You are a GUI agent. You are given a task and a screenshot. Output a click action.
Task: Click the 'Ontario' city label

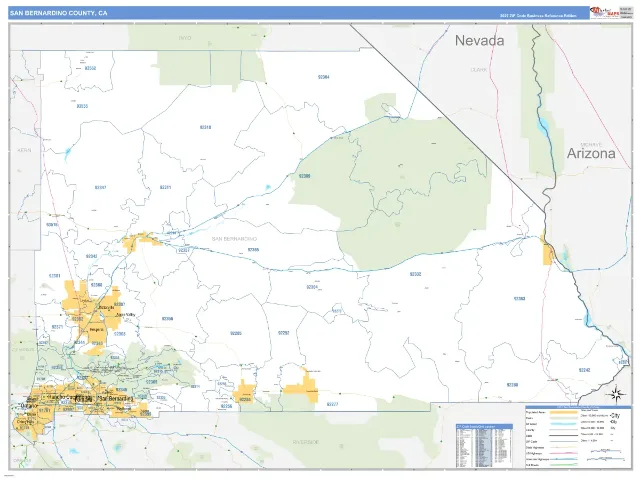pyautogui.click(x=29, y=406)
